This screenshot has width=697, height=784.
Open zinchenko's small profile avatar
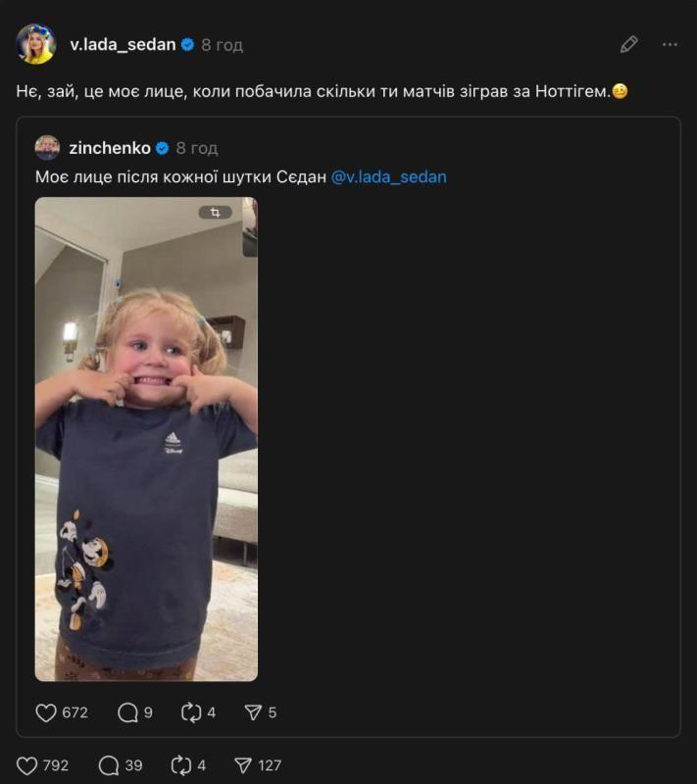[47, 148]
